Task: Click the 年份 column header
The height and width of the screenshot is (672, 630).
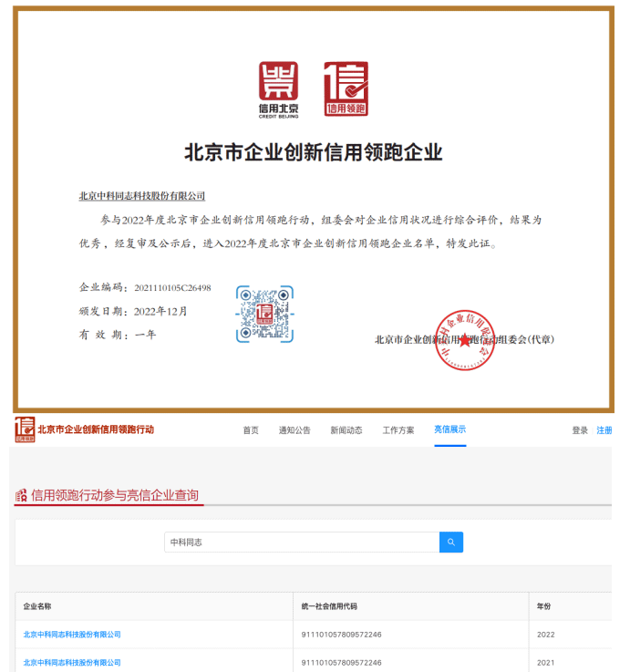Action: [542, 606]
